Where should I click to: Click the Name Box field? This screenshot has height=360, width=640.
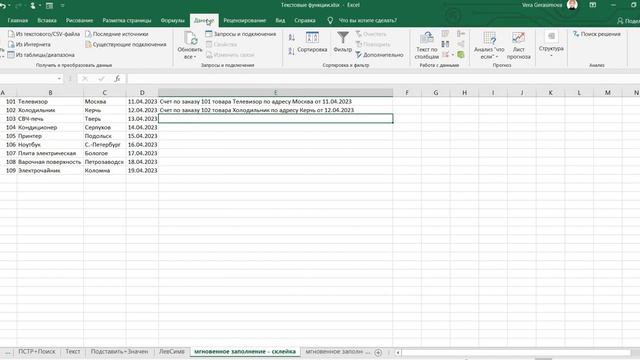(28, 78)
